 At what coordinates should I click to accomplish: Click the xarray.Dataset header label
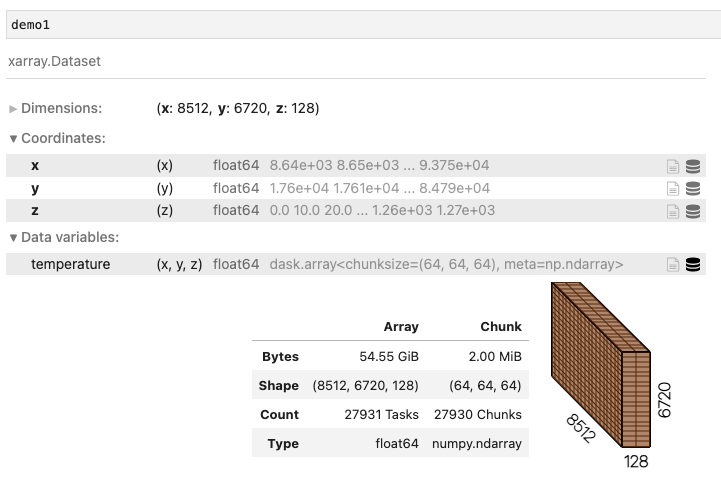[54, 61]
